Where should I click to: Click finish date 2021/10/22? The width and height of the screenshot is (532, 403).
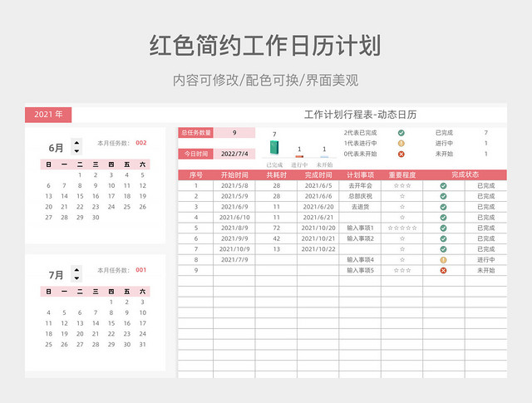coord(318,249)
